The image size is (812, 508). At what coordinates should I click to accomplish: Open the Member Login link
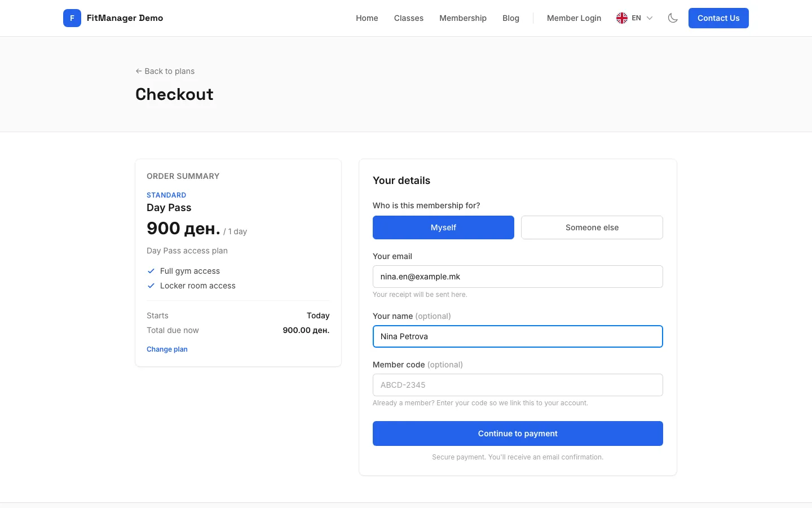[x=574, y=18]
